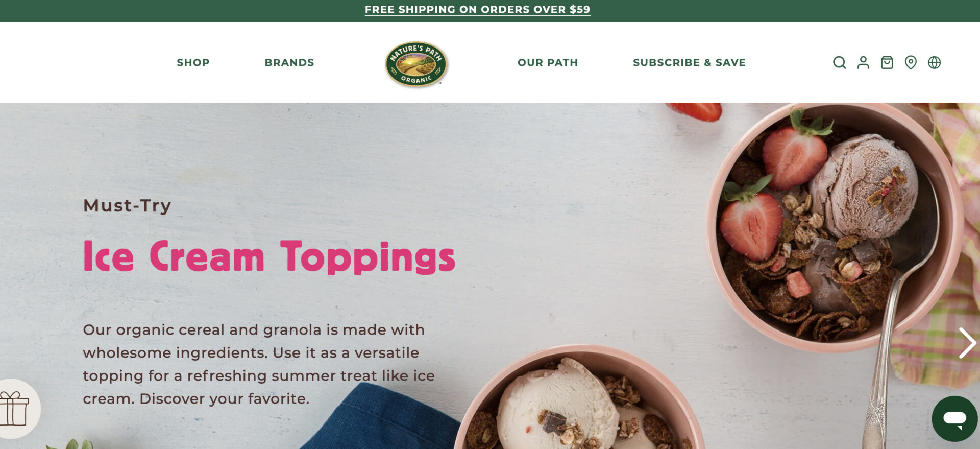Advance to the next hero slide
Viewport: 980px width, 449px height.
967,343
